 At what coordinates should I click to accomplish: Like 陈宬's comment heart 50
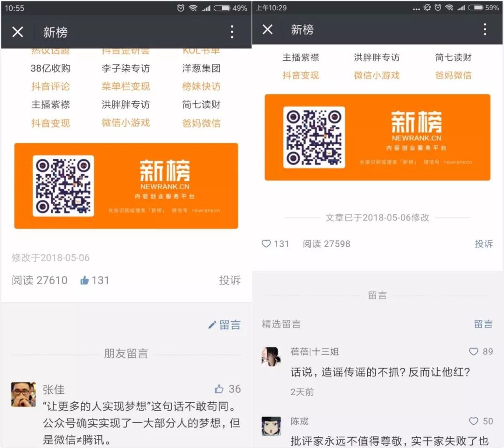[x=474, y=421]
